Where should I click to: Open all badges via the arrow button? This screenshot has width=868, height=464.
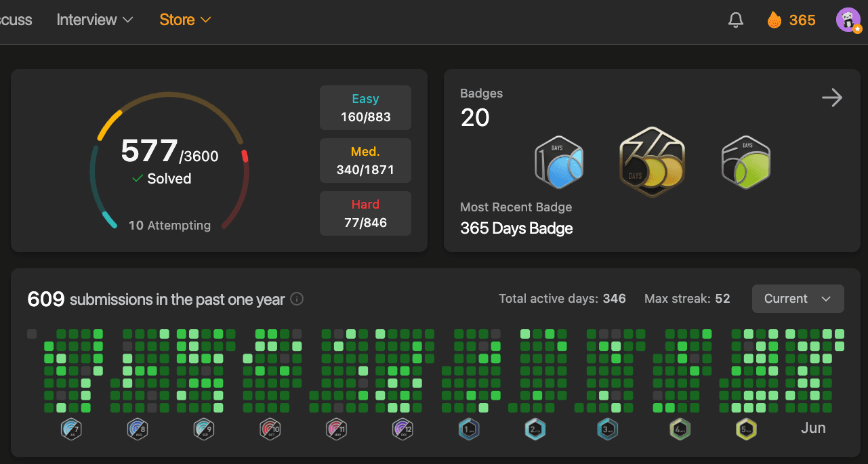coord(832,98)
